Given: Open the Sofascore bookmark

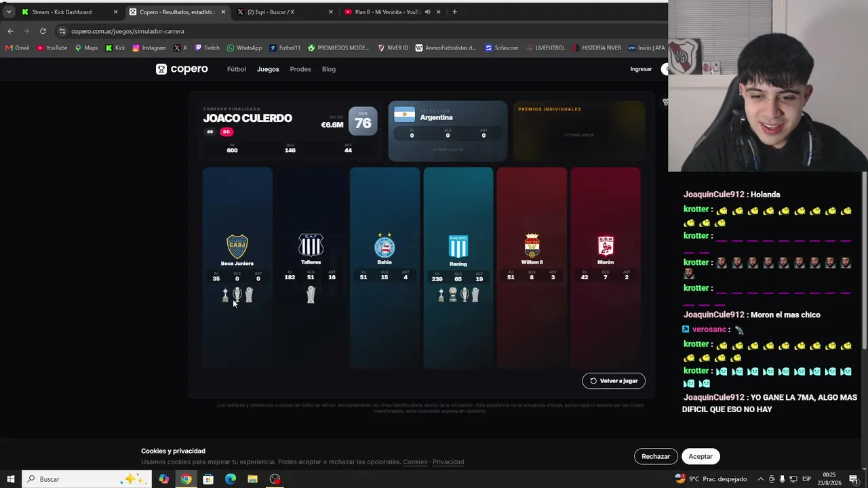Looking at the screenshot, I should 501,48.
